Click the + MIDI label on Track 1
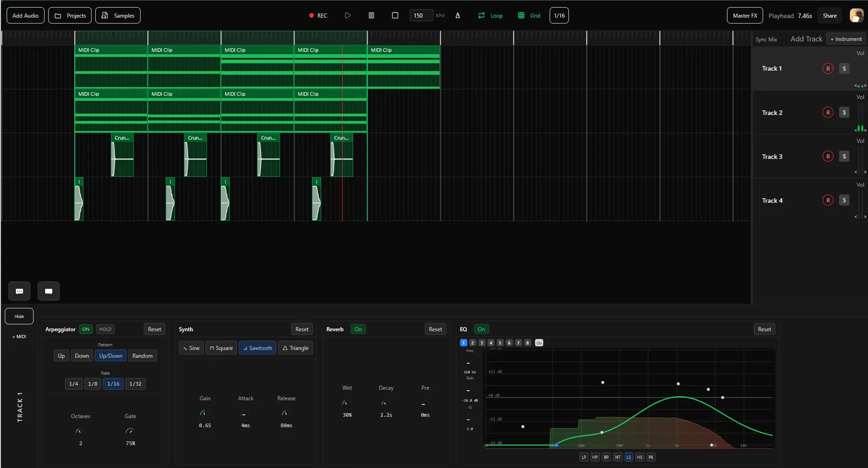 [x=19, y=336]
